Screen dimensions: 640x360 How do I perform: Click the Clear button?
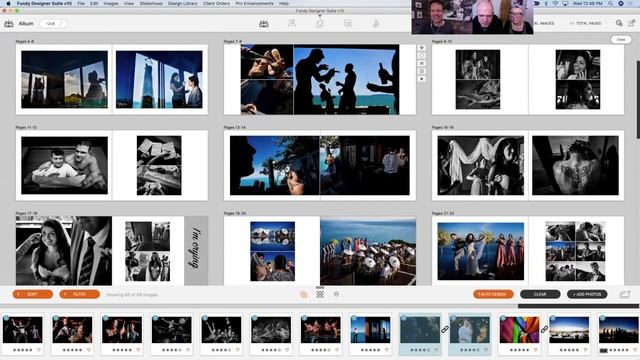(540, 294)
